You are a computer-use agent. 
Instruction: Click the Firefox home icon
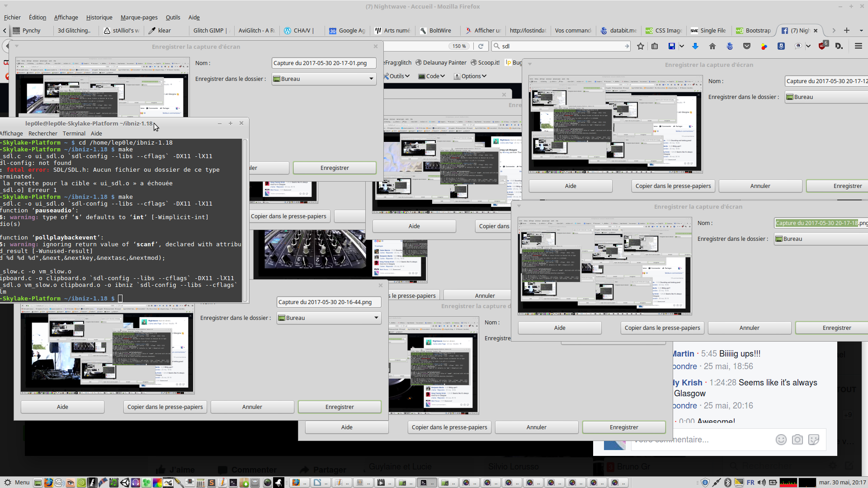coord(712,46)
